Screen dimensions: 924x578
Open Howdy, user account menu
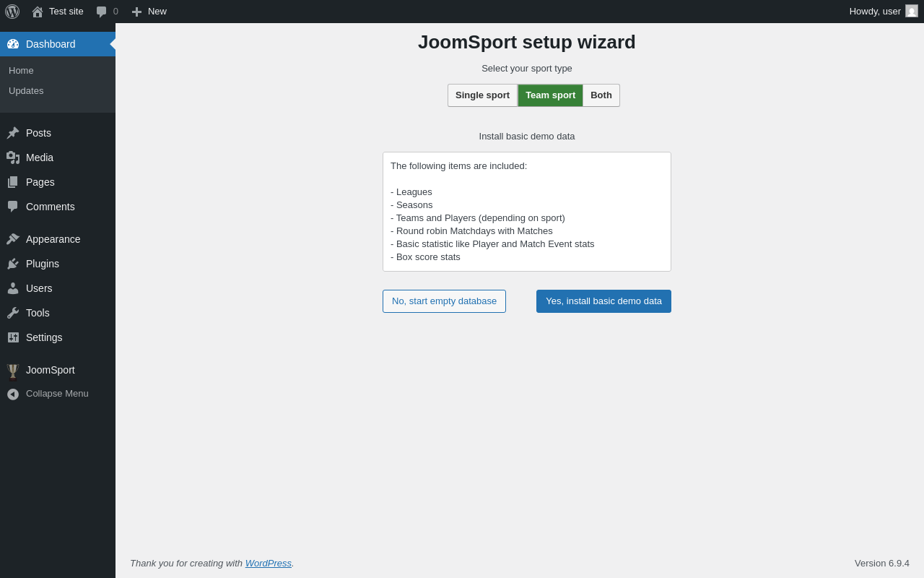(875, 12)
